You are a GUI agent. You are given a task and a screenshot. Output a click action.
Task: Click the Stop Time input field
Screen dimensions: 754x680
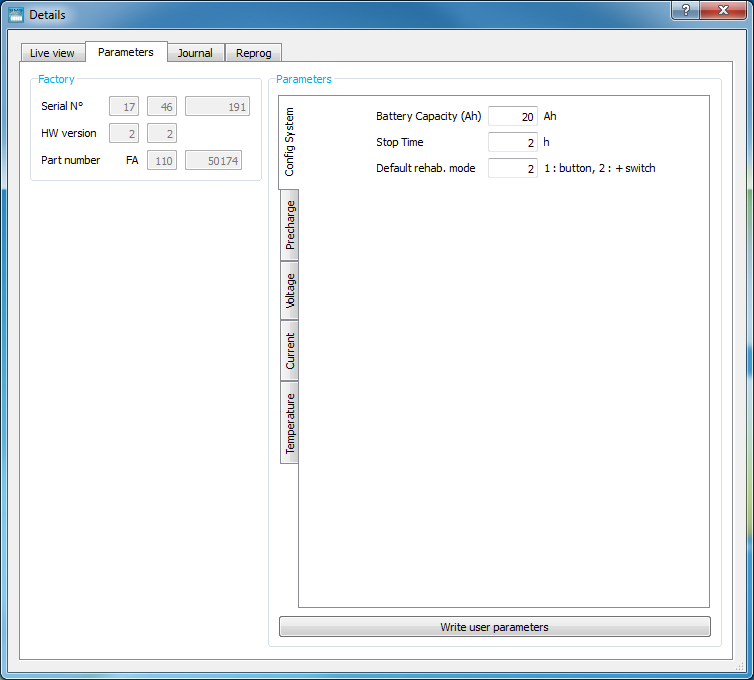(x=513, y=142)
